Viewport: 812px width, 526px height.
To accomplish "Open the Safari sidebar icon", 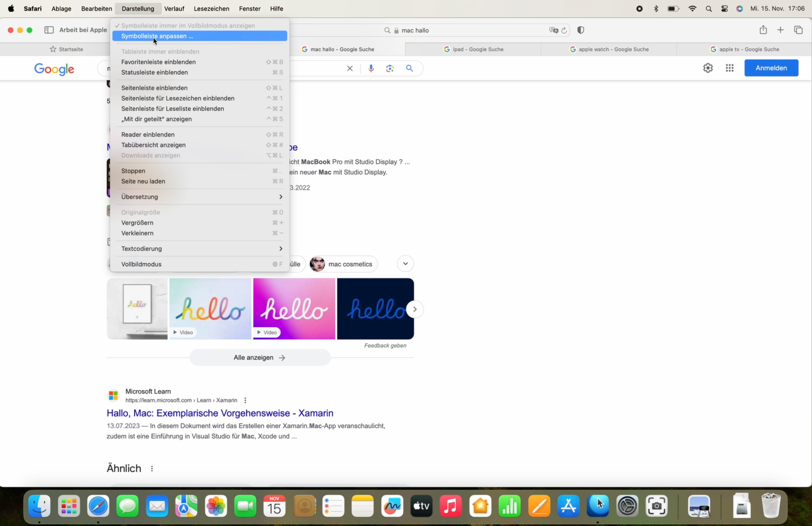I will click(49, 30).
